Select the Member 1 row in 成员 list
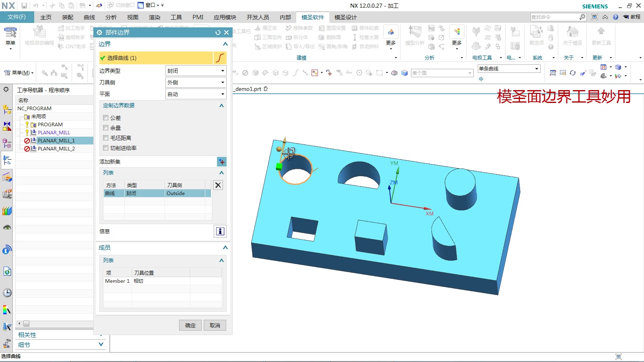The width and height of the screenshot is (644, 362). pos(163,281)
